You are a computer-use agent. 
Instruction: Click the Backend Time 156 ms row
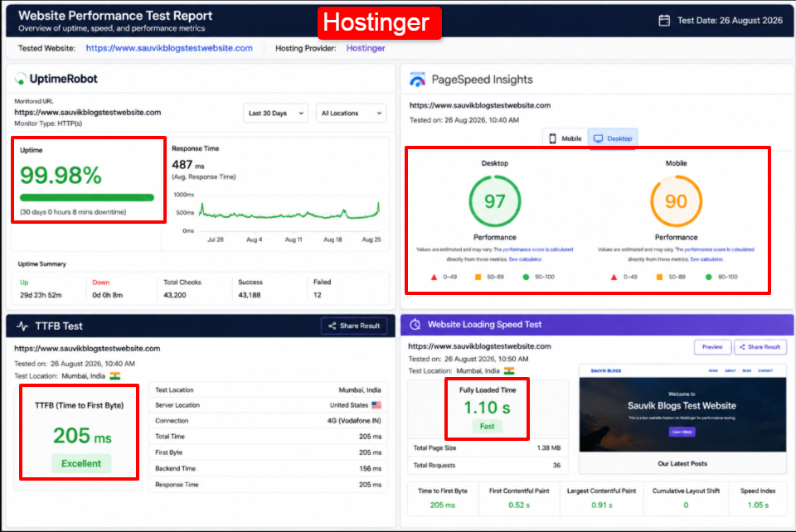tap(268, 468)
